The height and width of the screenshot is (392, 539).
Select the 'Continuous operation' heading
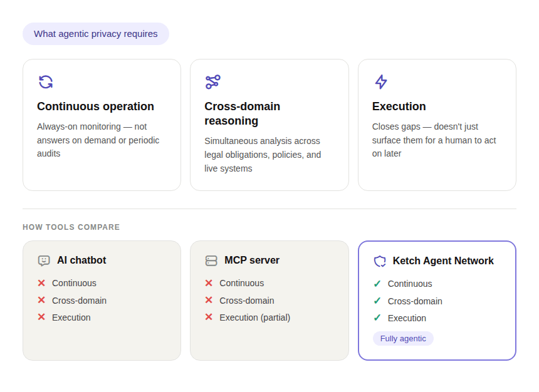95,106
